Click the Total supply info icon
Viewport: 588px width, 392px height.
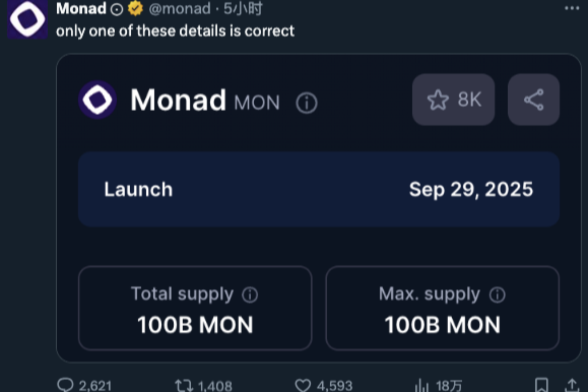click(250, 295)
